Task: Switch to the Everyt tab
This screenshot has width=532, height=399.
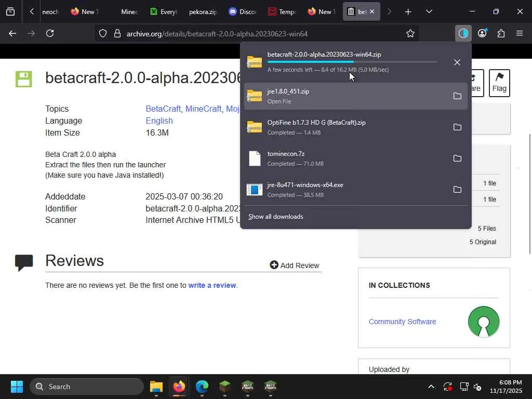Action: [164, 12]
